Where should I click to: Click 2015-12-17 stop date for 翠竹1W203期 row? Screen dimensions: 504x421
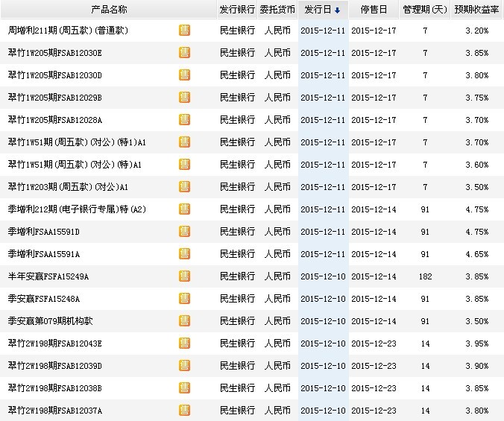pos(374,187)
